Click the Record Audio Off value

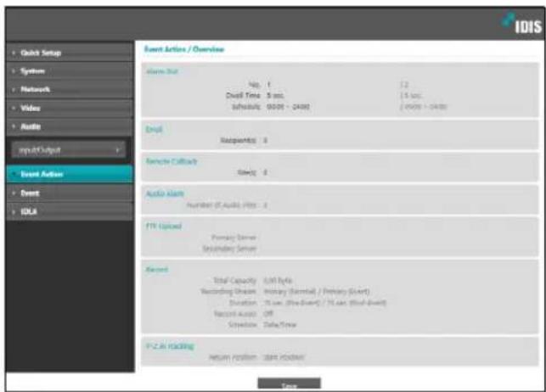268,314
